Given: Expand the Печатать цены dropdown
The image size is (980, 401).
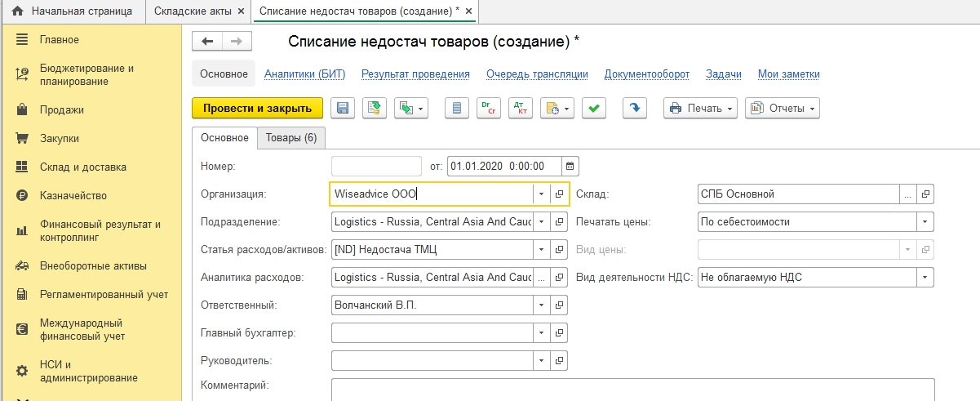Looking at the screenshot, I should 925,221.
